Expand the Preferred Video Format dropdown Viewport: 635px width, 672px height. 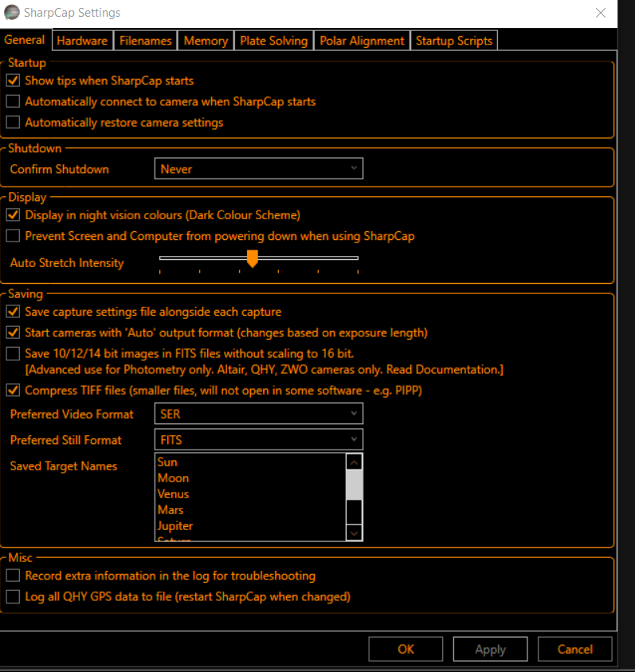point(258,414)
